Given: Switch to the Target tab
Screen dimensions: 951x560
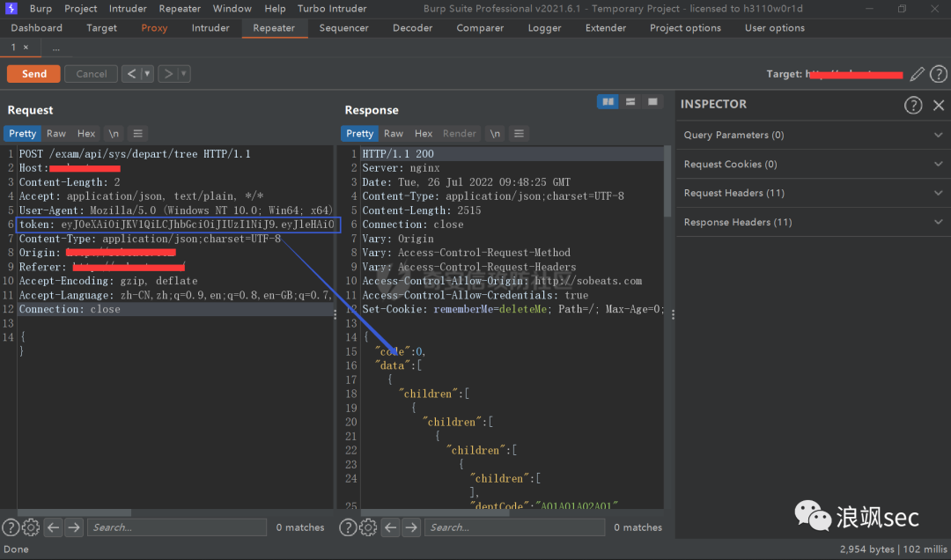Looking at the screenshot, I should point(101,28).
